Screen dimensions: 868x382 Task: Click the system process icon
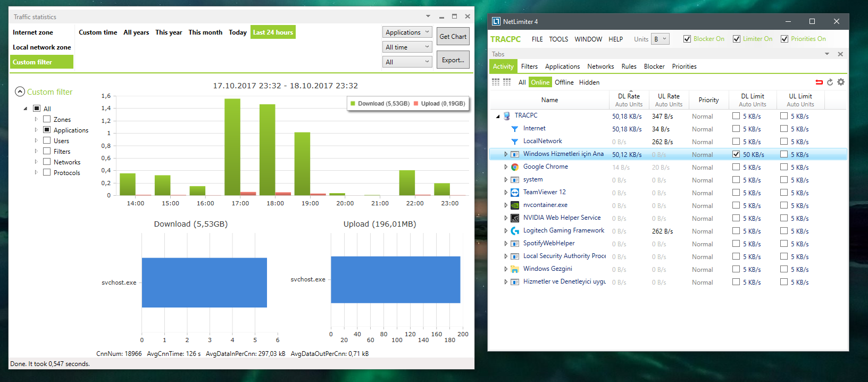point(515,180)
